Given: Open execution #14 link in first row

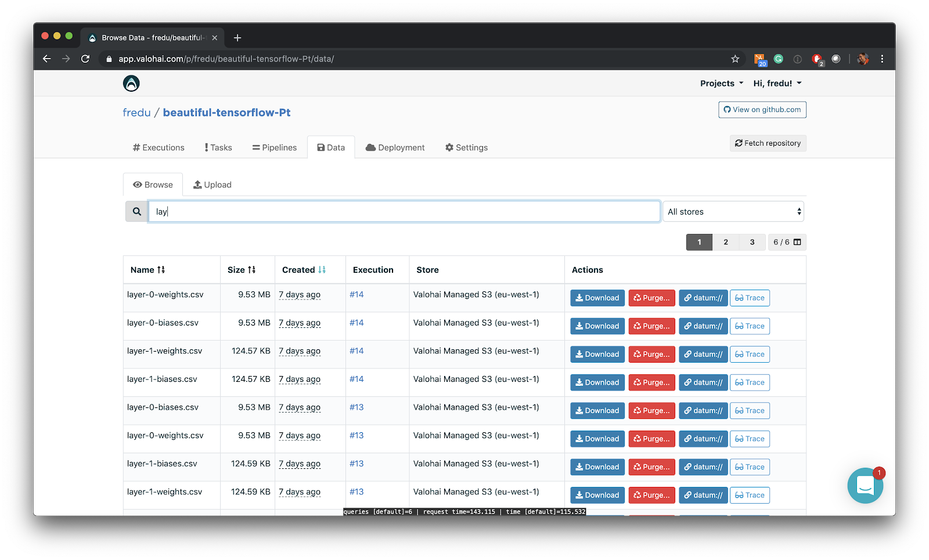Looking at the screenshot, I should (357, 294).
